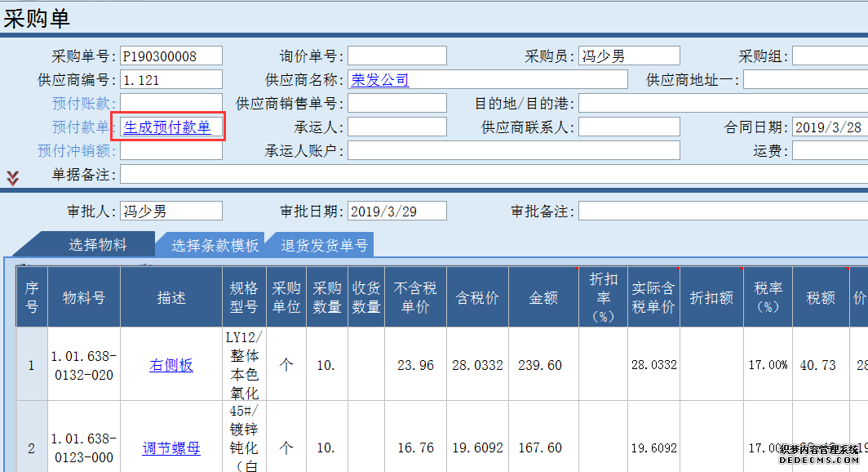Click the 生成预付款单 link
This screenshot has height=472, width=868.
(167, 127)
